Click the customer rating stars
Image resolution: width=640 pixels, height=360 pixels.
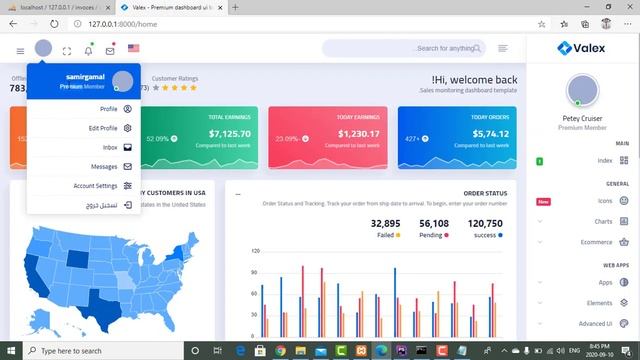tap(175, 88)
